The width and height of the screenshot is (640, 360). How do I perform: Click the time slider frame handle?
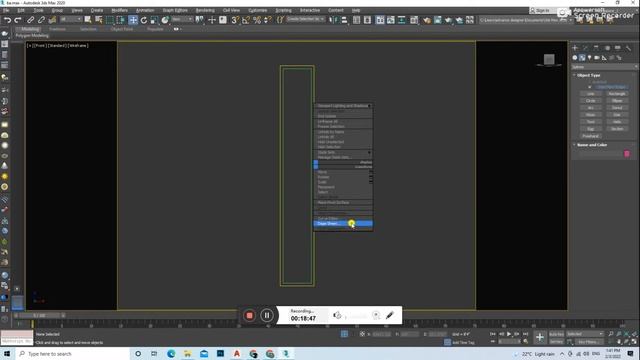(40, 316)
